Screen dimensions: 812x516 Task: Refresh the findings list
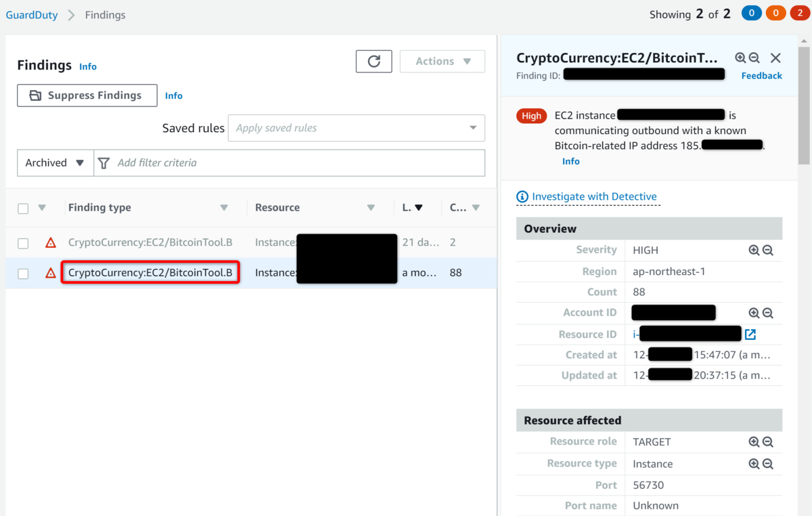coord(374,61)
